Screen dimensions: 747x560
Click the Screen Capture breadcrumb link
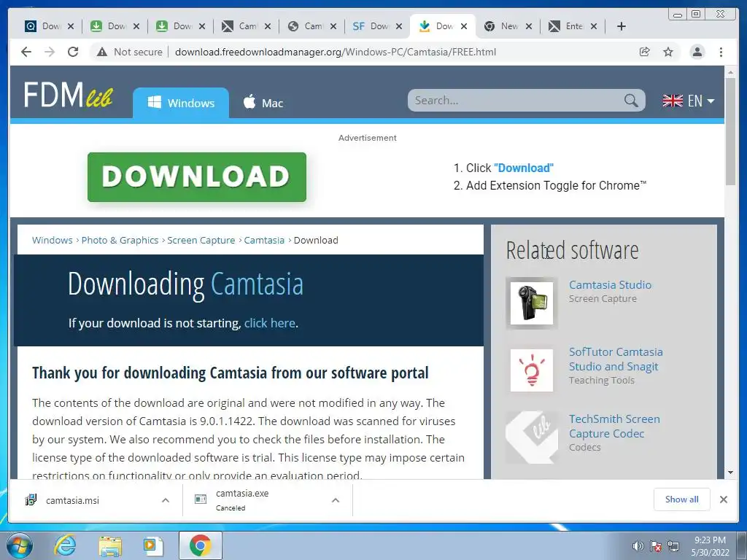201,240
